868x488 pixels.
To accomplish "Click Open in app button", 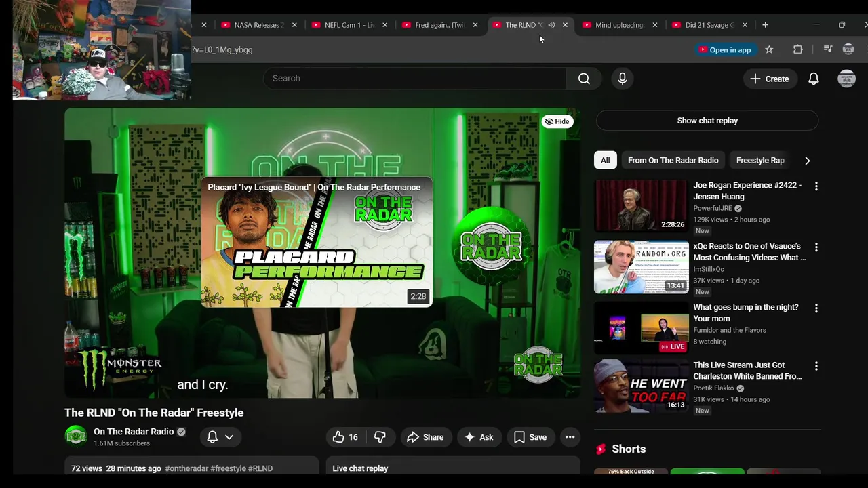I will point(725,49).
